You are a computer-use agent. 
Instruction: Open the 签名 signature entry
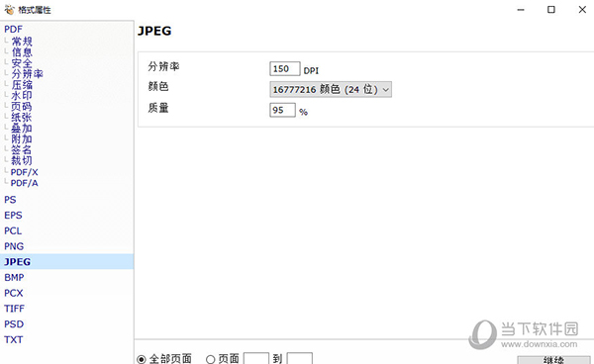pyautogui.click(x=22, y=149)
